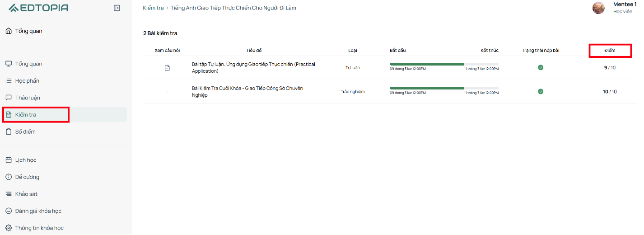The width and height of the screenshot is (644, 235).
Task: Open the Mentee 1 user avatar
Action: click(598, 8)
